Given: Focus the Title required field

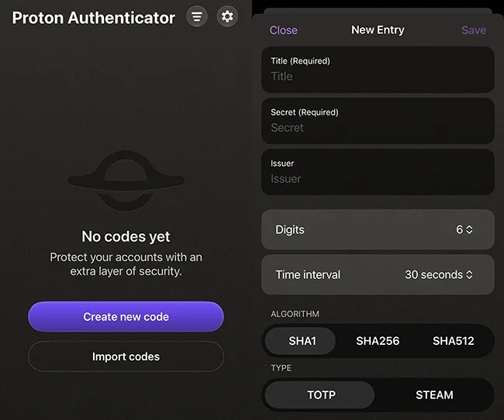Looking at the screenshot, I should (378, 77).
